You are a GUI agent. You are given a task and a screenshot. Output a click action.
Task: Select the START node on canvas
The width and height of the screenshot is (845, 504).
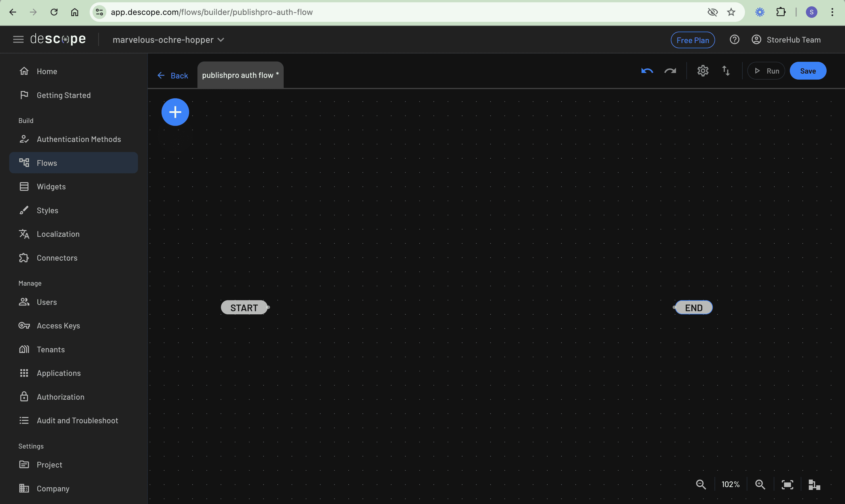coord(244,308)
